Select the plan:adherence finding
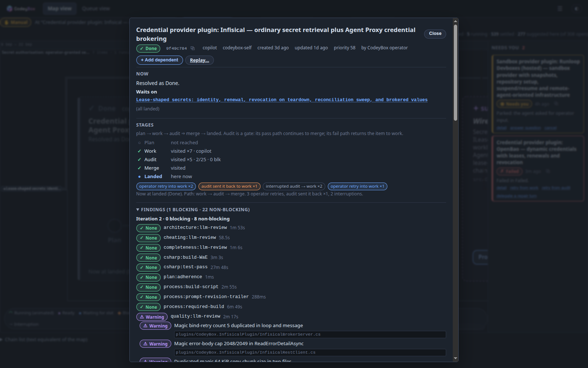This screenshot has height=368, width=588. (x=183, y=277)
